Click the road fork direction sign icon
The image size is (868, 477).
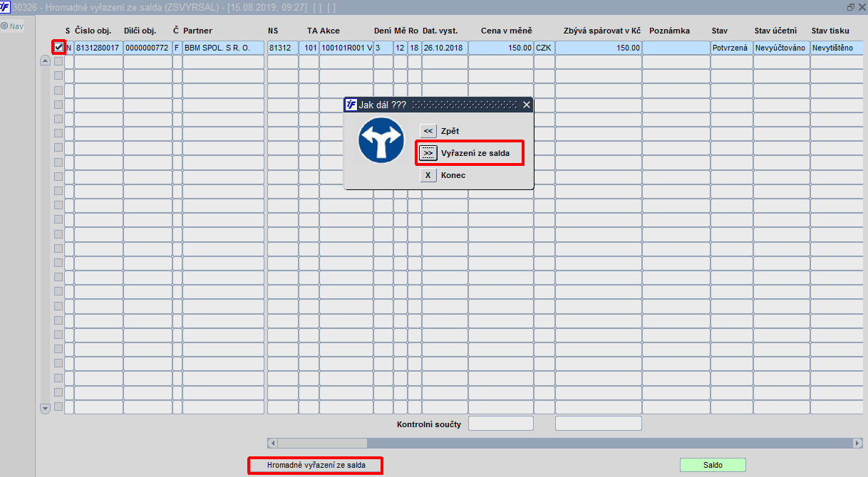(x=381, y=140)
